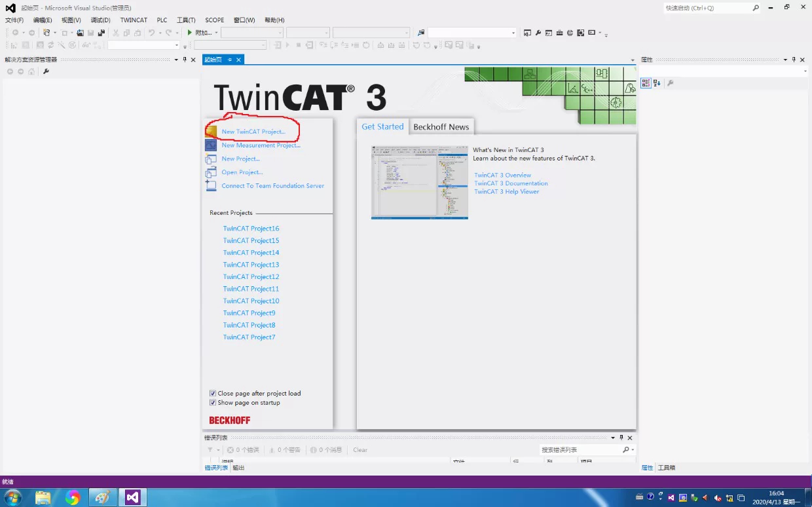
Task: Toggle the 0 warnings filter in Error List
Action: tap(284, 450)
